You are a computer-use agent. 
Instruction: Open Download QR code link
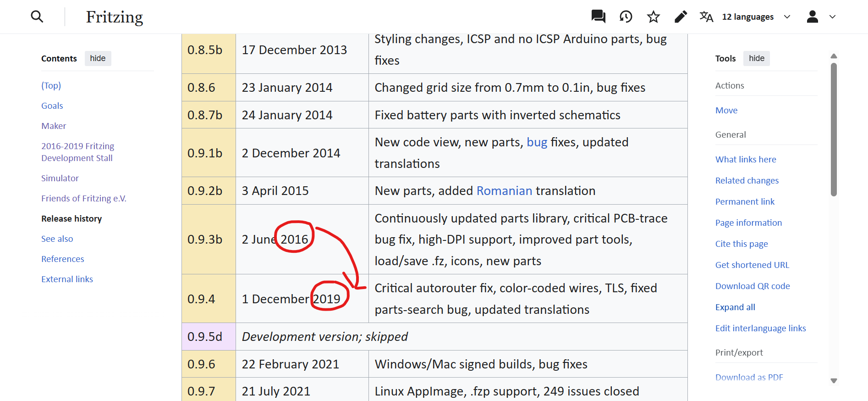pyautogui.click(x=753, y=286)
